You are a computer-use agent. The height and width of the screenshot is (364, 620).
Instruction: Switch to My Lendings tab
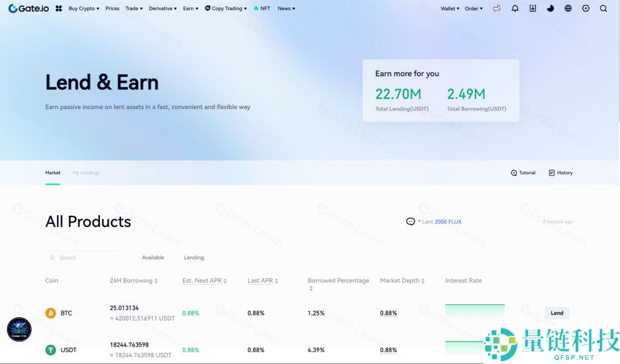tap(86, 173)
